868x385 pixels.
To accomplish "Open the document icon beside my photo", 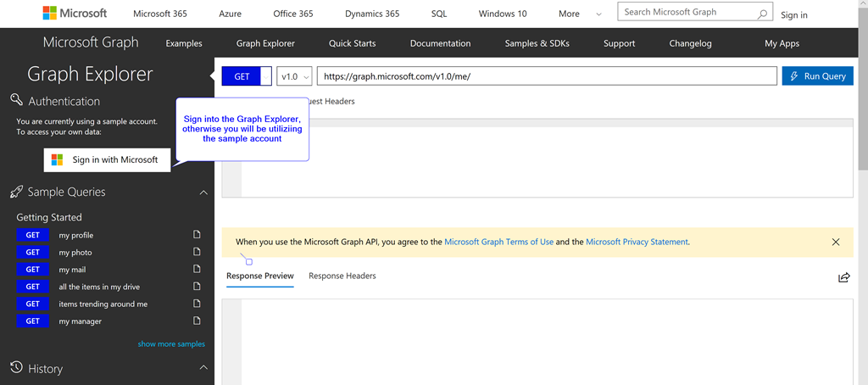I will [197, 252].
